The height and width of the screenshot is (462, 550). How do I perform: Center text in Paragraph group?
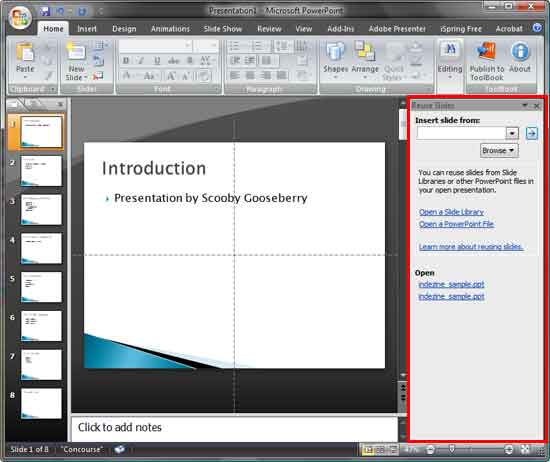click(250, 75)
